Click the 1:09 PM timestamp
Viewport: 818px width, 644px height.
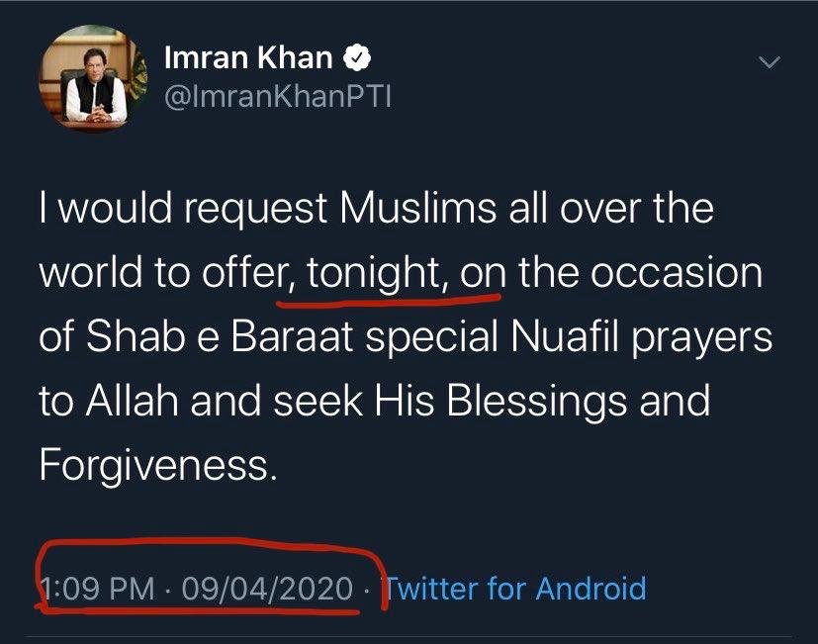[x=97, y=589]
